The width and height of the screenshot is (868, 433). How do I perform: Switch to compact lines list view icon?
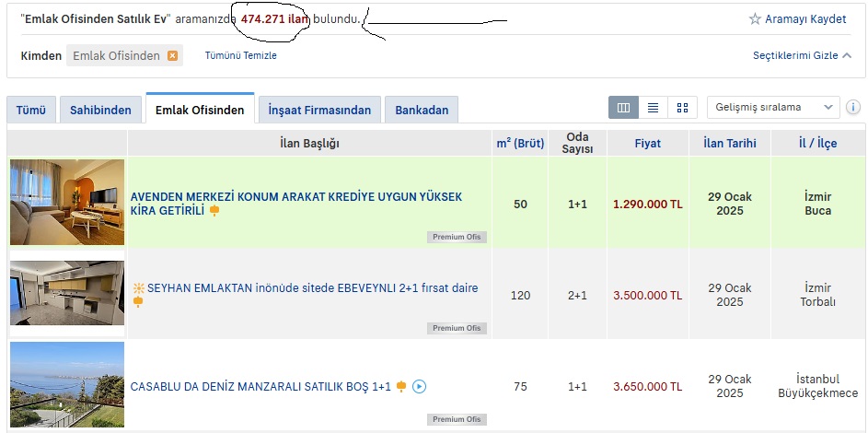653,108
